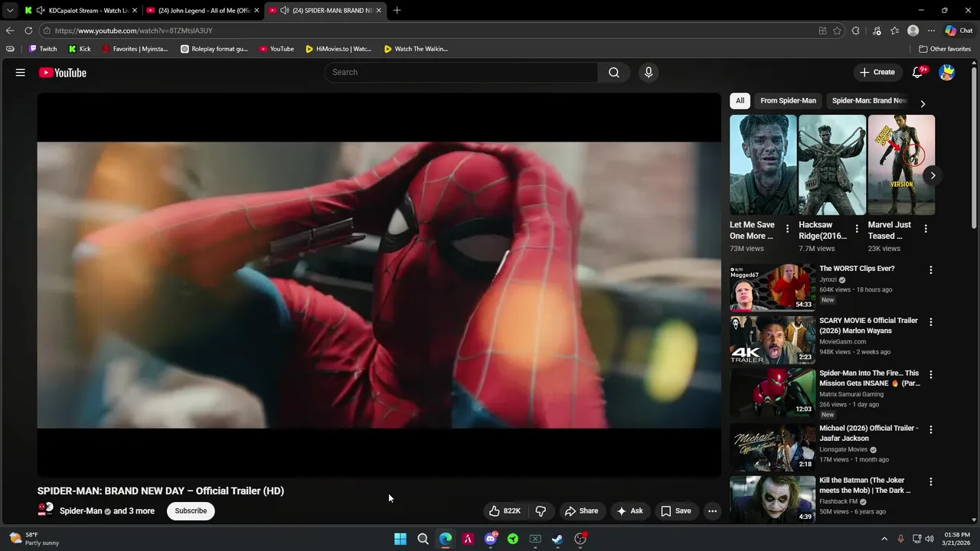Open the 'Kill the Batman' Joker thumbnail

click(773, 499)
